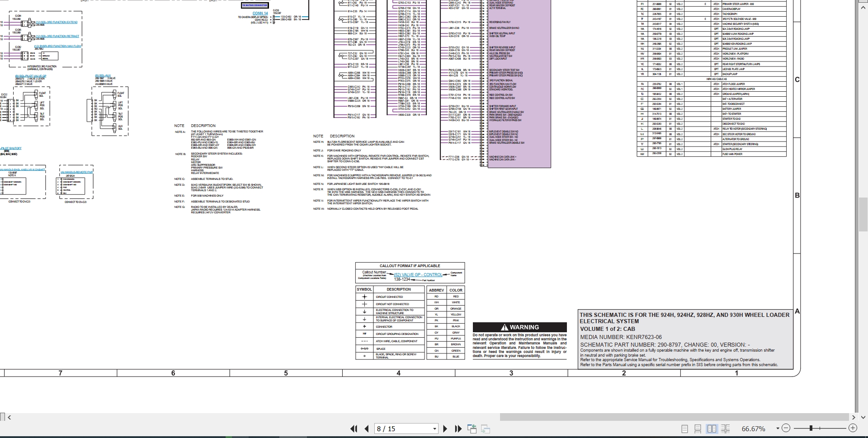Viewport: 868px width, 438px height.
Task: Open the (52) VALVE GP - CONTROL link
Action: click(x=418, y=275)
